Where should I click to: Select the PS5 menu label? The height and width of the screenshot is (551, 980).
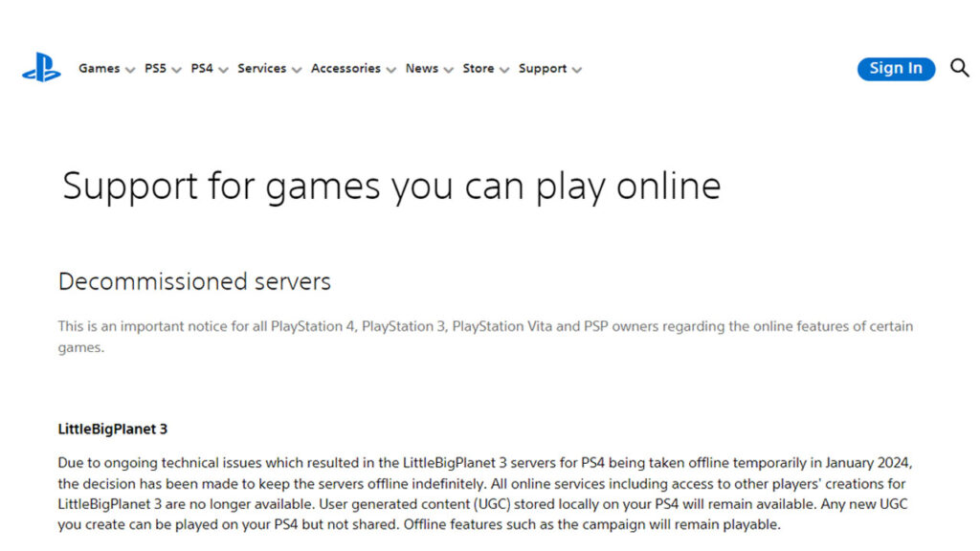[155, 69]
